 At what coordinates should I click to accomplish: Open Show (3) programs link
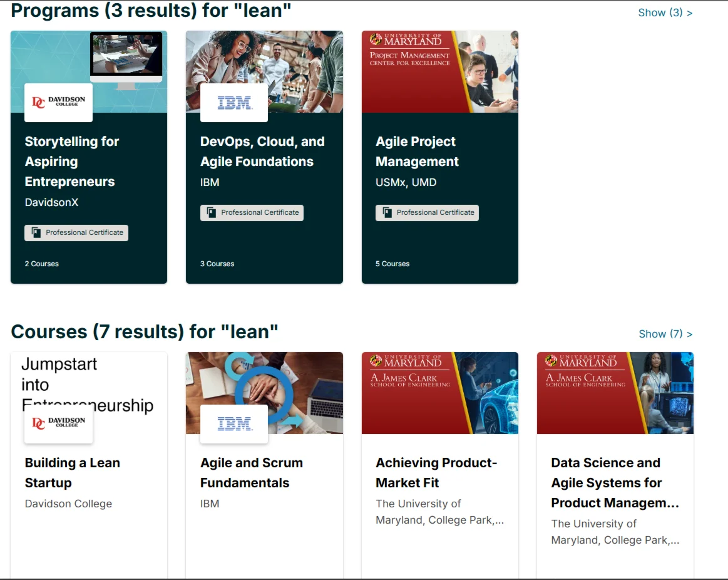click(x=665, y=13)
